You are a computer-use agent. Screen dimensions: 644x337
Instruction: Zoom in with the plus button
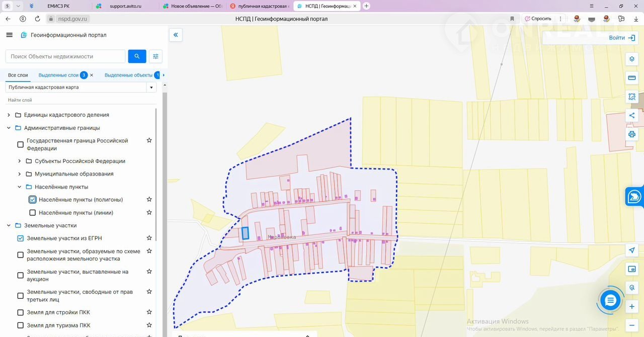coord(632,306)
